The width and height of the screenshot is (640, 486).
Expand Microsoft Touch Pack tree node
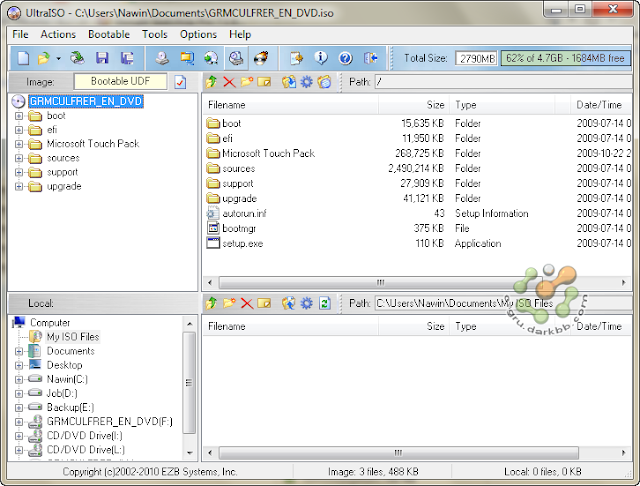tap(19, 144)
